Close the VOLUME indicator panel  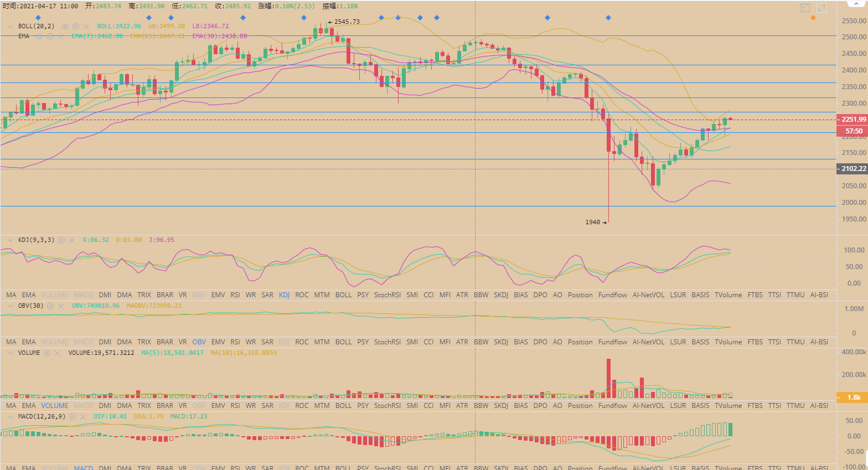(58, 353)
